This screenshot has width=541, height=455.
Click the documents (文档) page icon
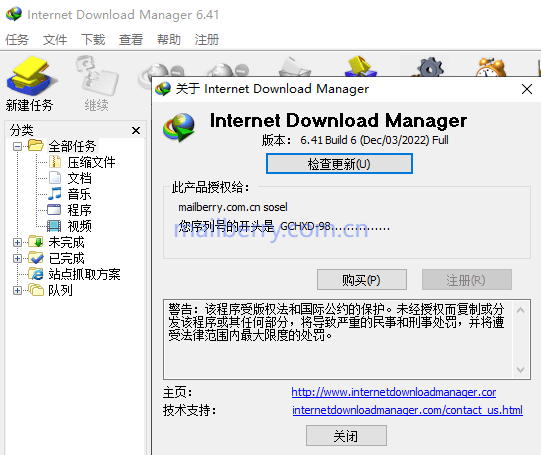pyautogui.click(x=55, y=178)
